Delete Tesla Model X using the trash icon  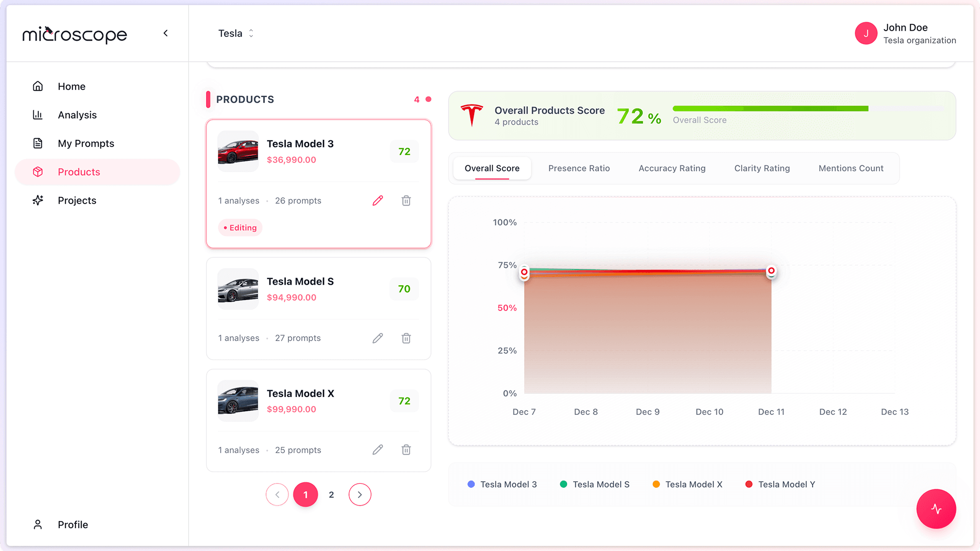(406, 449)
